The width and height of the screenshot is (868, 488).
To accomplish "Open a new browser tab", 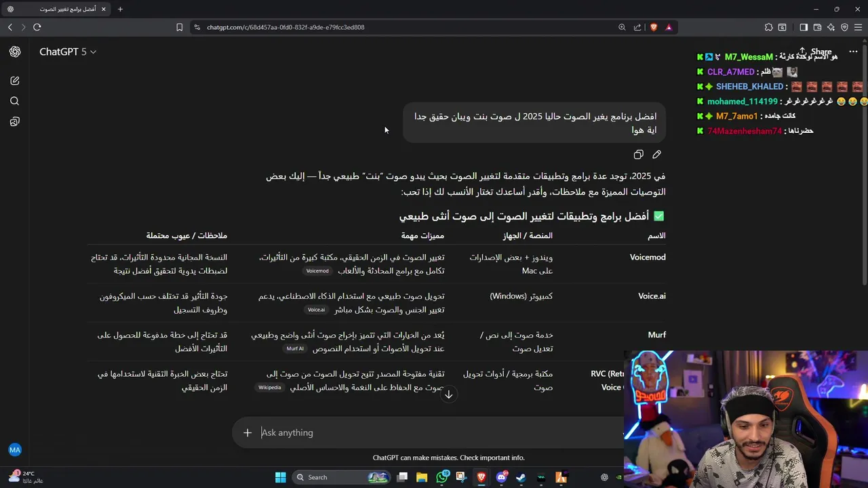I will pyautogui.click(x=120, y=9).
